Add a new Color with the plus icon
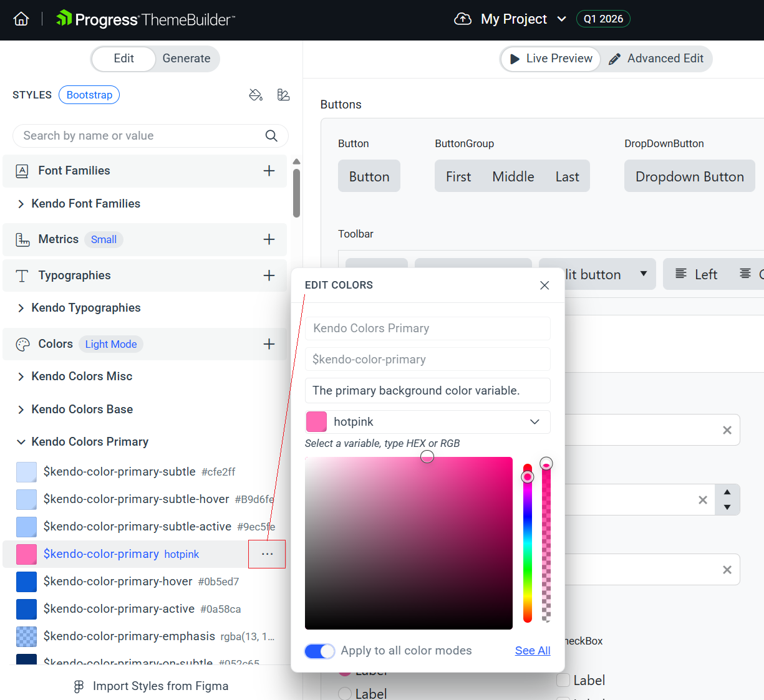Viewport: 764px width, 700px height. click(269, 343)
